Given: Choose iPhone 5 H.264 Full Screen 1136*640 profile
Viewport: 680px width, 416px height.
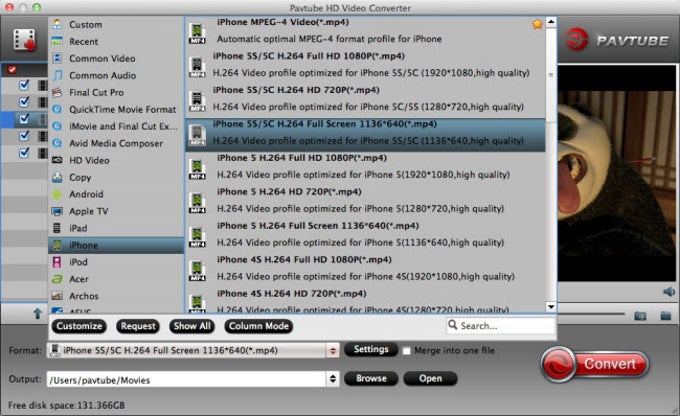Looking at the screenshot, I should [x=365, y=234].
